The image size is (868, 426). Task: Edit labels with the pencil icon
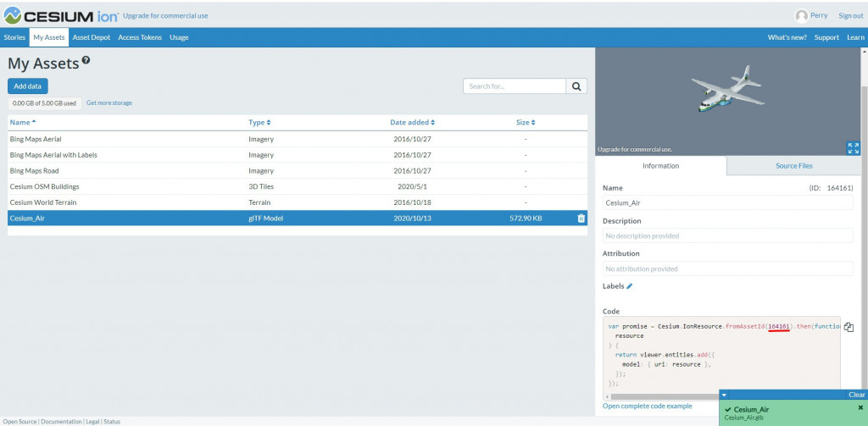[630, 286]
